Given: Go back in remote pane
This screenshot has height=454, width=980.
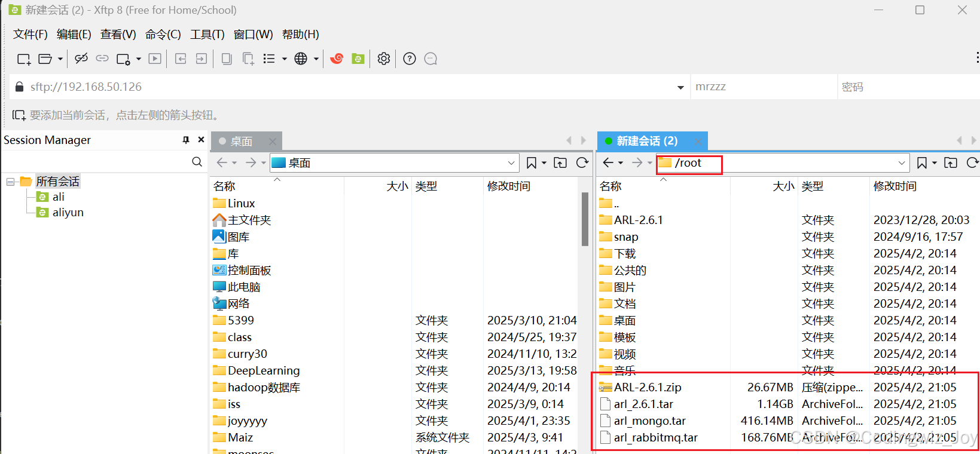Looking at the screenshot, I should click(x=608, y=162).
